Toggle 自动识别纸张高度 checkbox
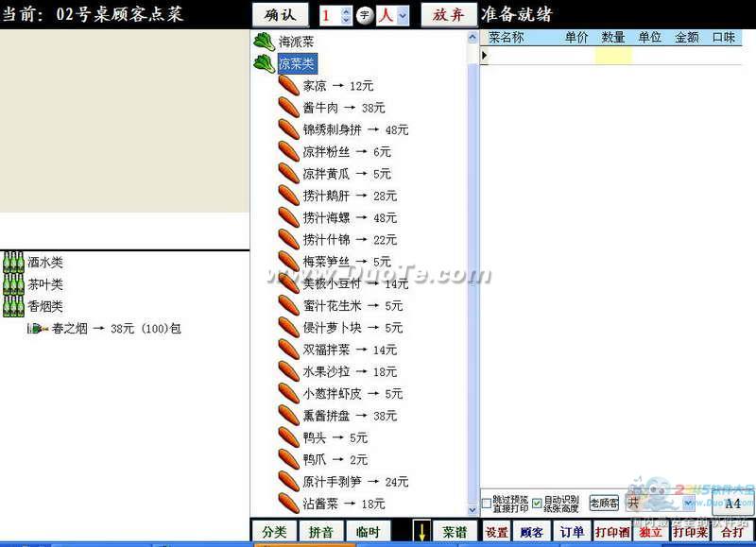 point(537,504)
